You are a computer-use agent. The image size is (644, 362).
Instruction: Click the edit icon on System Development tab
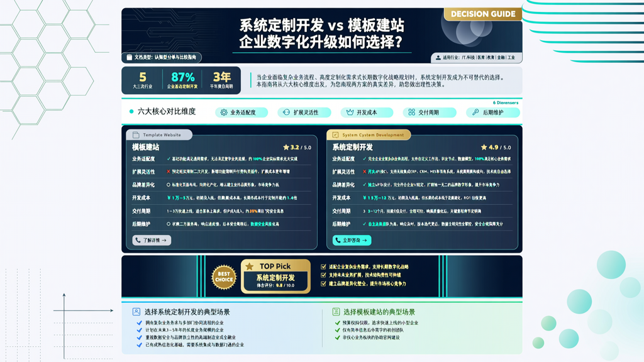point(336,134)
